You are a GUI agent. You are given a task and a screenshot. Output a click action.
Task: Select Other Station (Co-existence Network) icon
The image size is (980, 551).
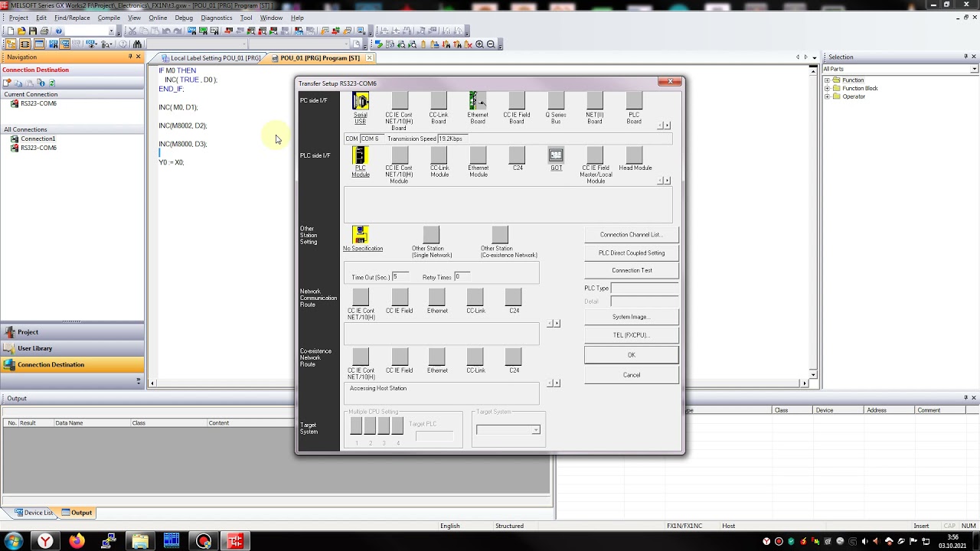click(x=500, y=235)
